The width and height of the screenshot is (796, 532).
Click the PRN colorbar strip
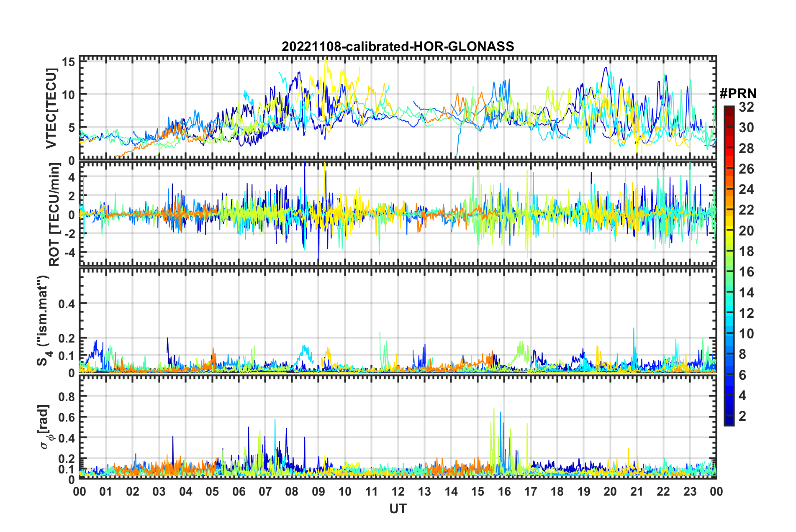[x=729, y=266]
